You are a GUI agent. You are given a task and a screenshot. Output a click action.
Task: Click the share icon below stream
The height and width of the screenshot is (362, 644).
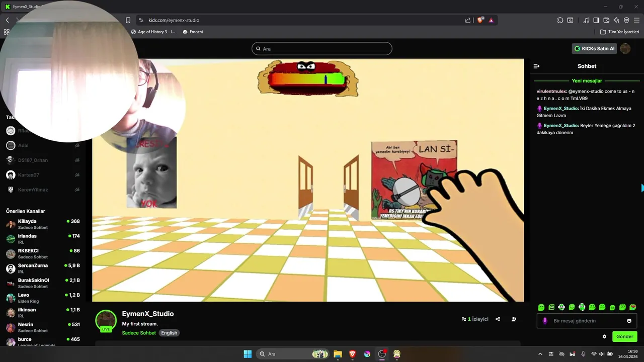(x=498, y=319)
